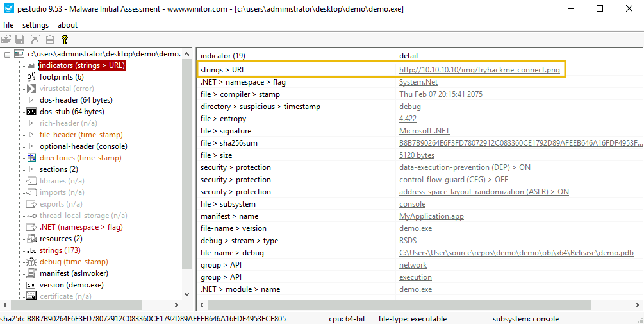
Task: Open the about menu
Action: coord(67,25)
